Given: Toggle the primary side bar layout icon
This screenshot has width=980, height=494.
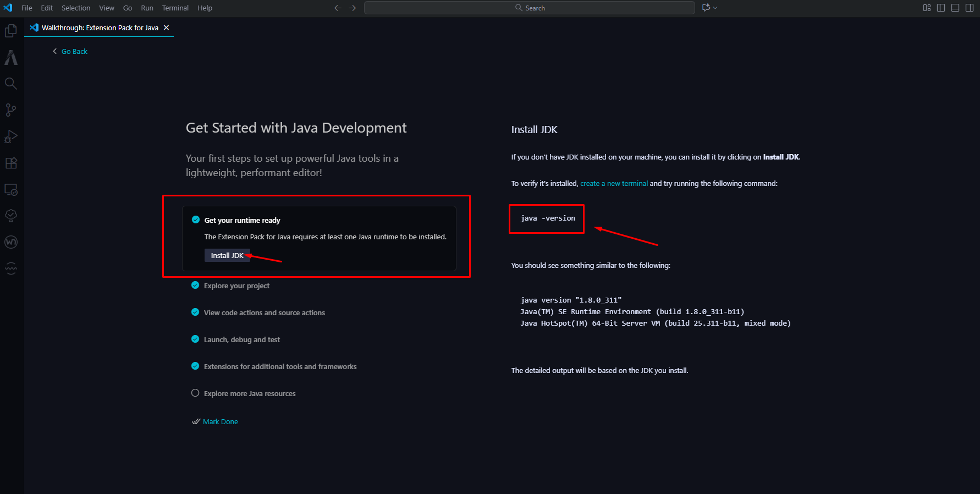Looking at the screenshot, I should point(941,8).
